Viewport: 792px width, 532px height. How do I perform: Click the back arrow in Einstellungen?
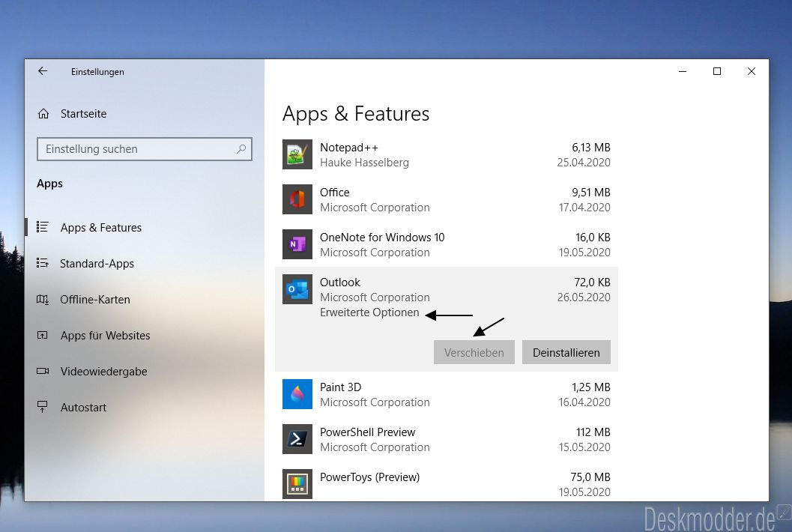(43, 71)
